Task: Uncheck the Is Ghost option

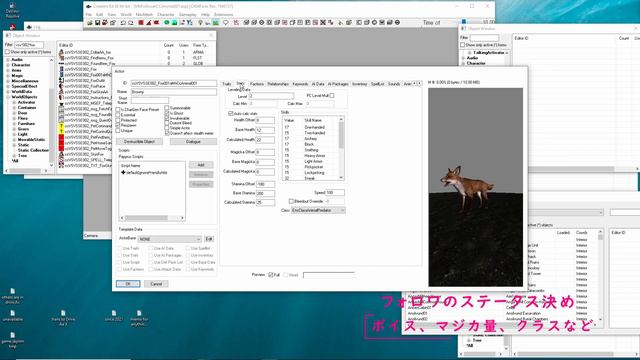Action: (x=167, y=113)
